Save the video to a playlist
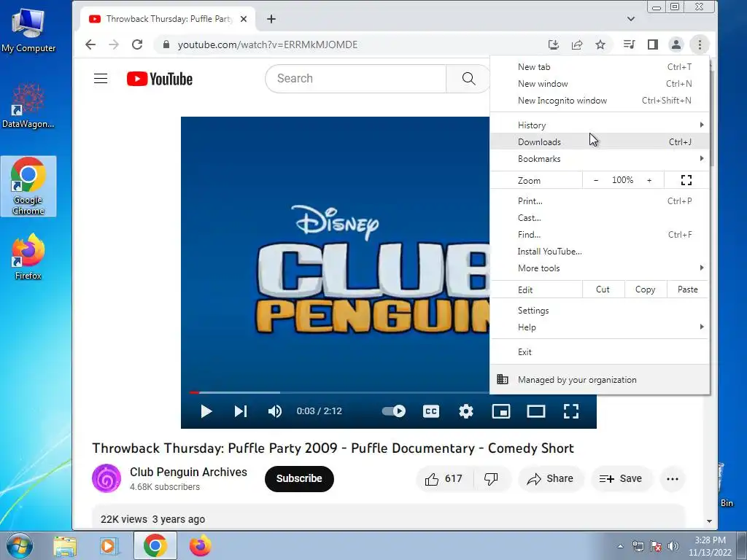This screenshot has width=747, height=560. [x=621, y=478]
